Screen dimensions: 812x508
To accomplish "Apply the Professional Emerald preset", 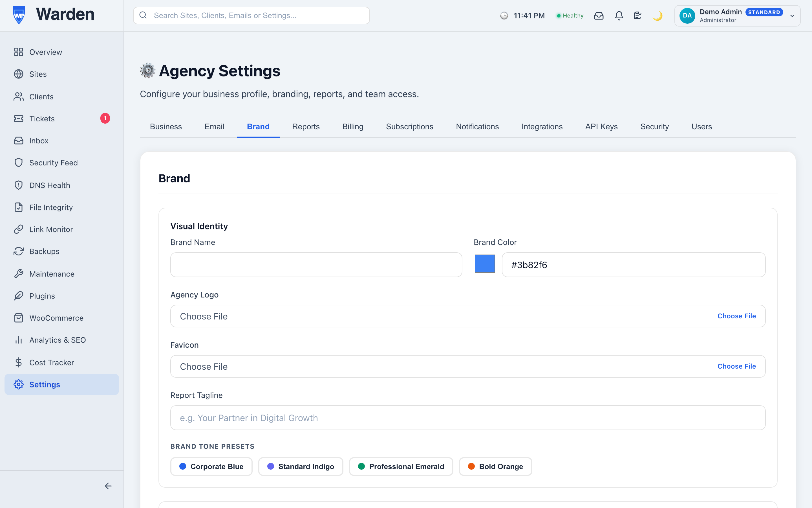I will pos(401,466).
